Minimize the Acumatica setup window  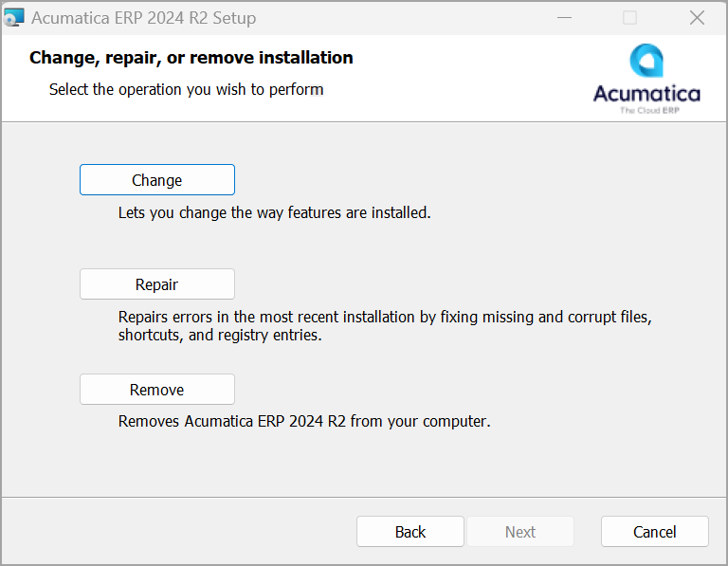(x=564, y=18)
